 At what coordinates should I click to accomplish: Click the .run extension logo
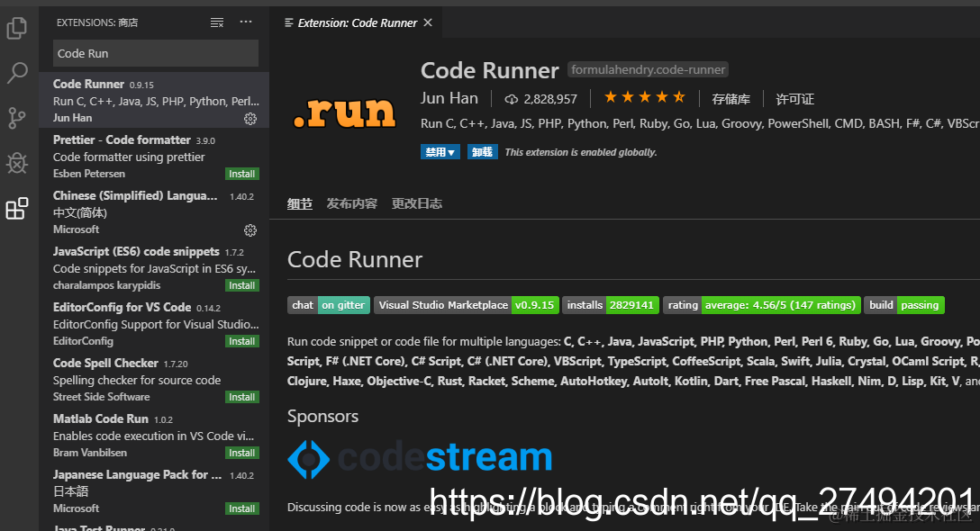point(344,112)
